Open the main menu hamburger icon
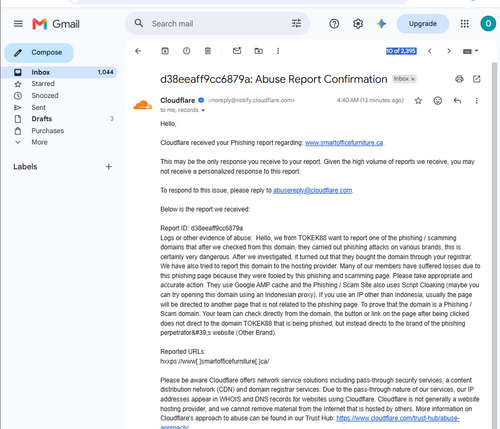 [x=18, y=24]
